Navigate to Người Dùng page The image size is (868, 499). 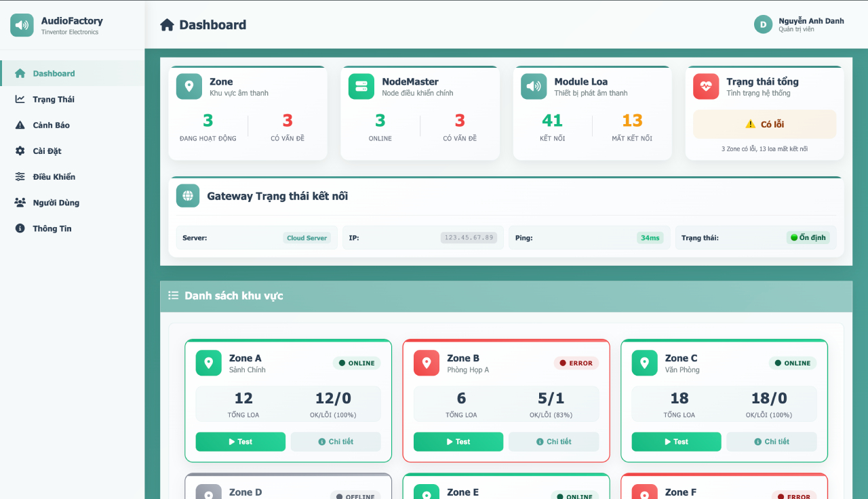(56, 203)
